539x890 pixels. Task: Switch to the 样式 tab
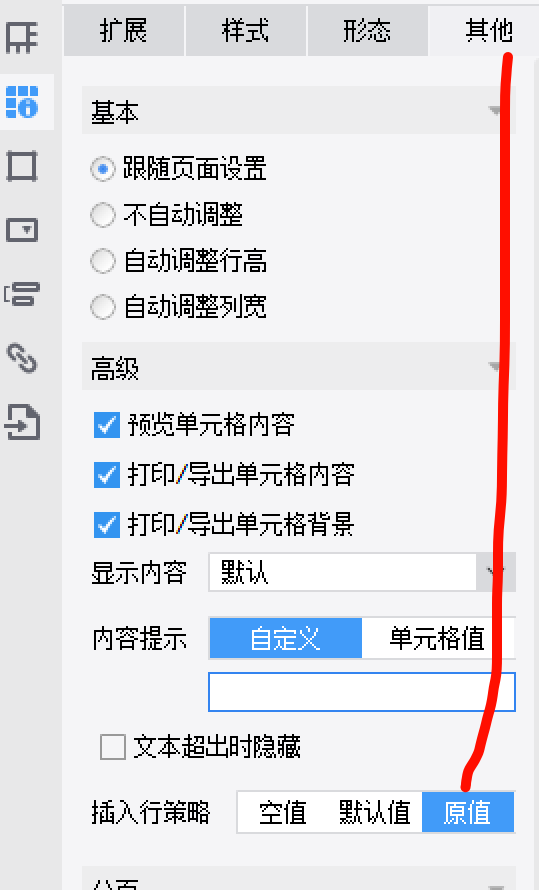246,31
